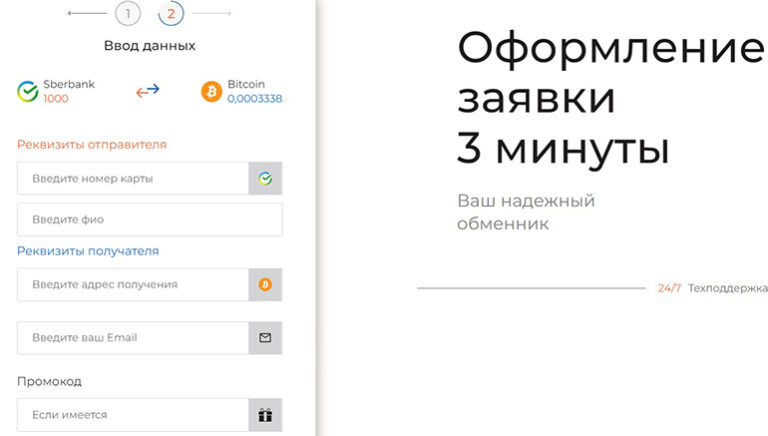Click the left arrow before step 1

[87, 14]
